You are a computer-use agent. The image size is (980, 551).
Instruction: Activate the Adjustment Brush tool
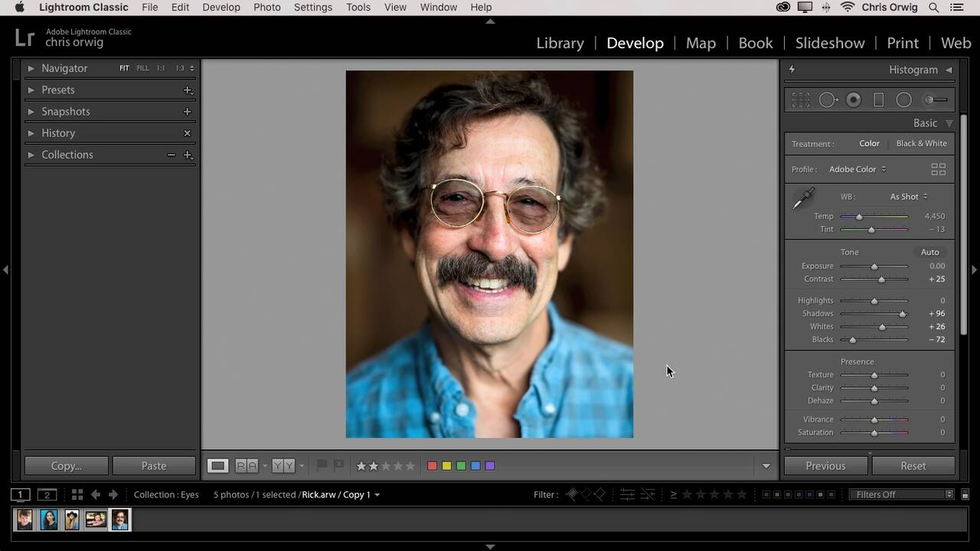coord(935,100)
